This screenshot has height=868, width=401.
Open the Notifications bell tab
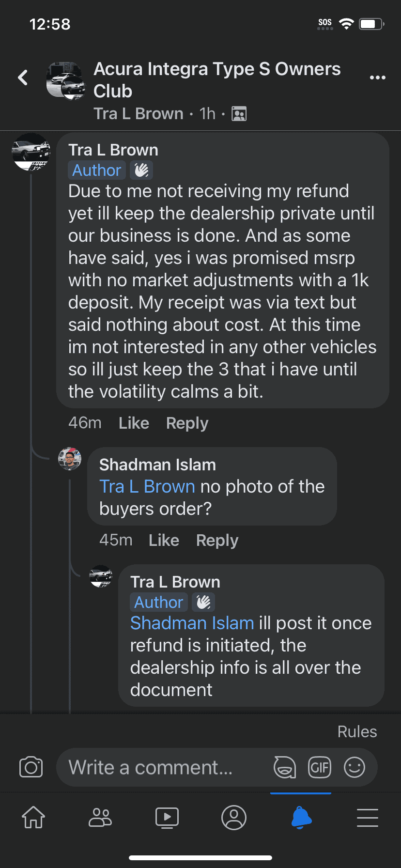[x=301, y=818]
